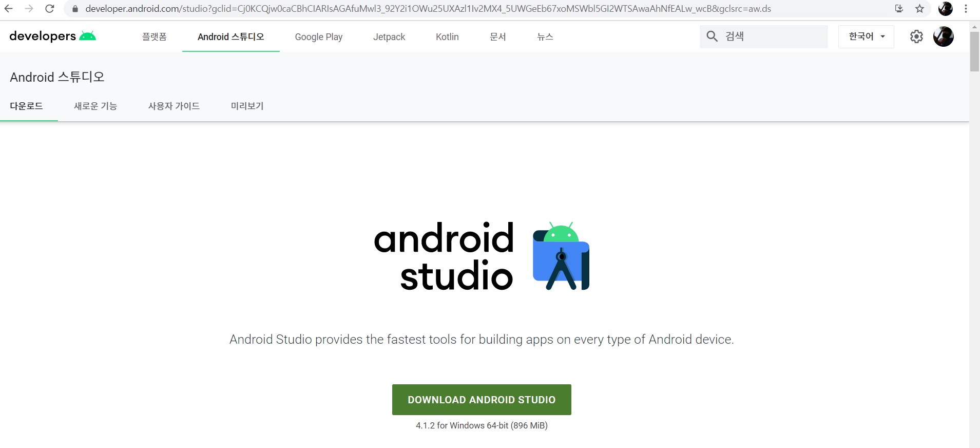Open the 한국어 language dropdown
This screenshot has height=448, width=980.
pos(867,36)
